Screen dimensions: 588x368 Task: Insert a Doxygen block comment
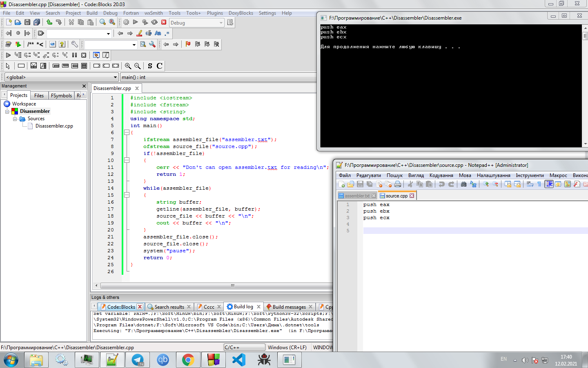pyautogui.click(x=31, y=44)
